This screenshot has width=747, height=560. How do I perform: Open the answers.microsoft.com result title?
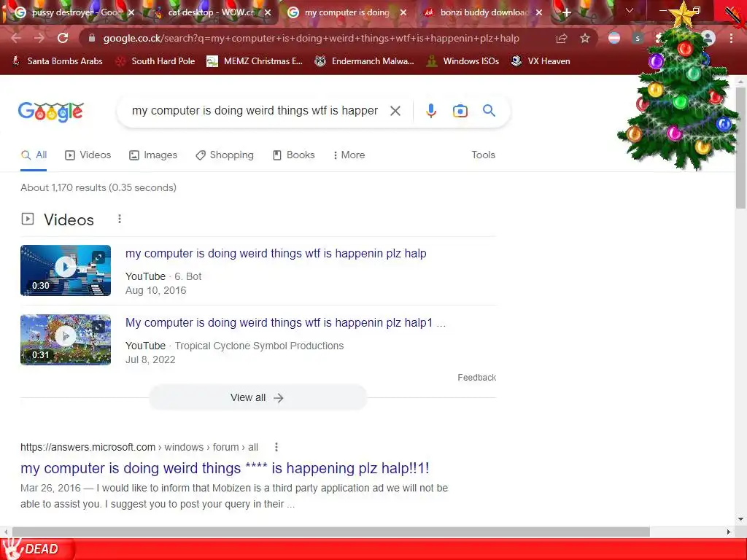pos(225,468)
